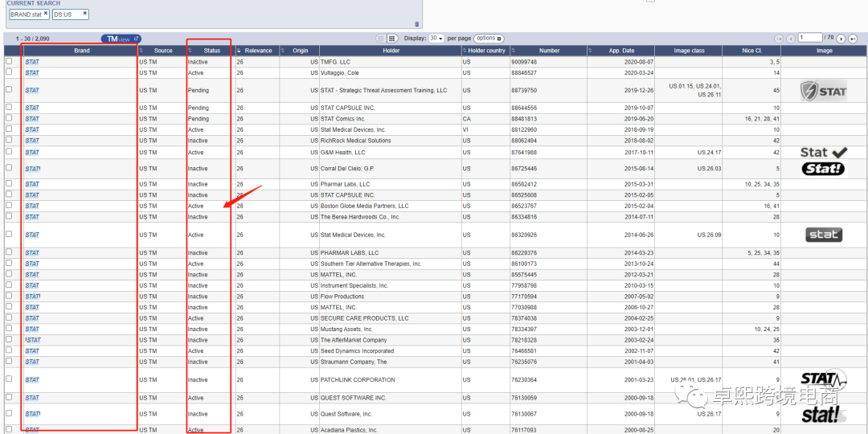Open STAT brand link for The Berea Hardwoods
The width and height of the screenshot is (868, 434).
tap(32, 217)
